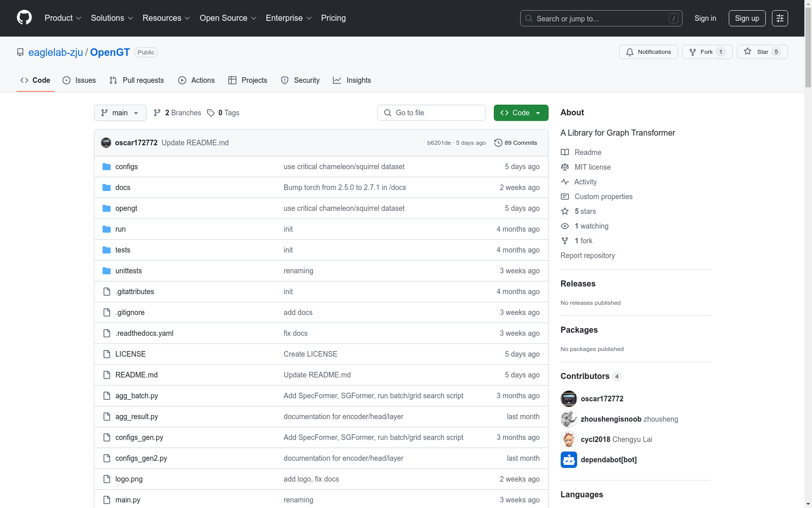Click the opengt folder icon

107,208
